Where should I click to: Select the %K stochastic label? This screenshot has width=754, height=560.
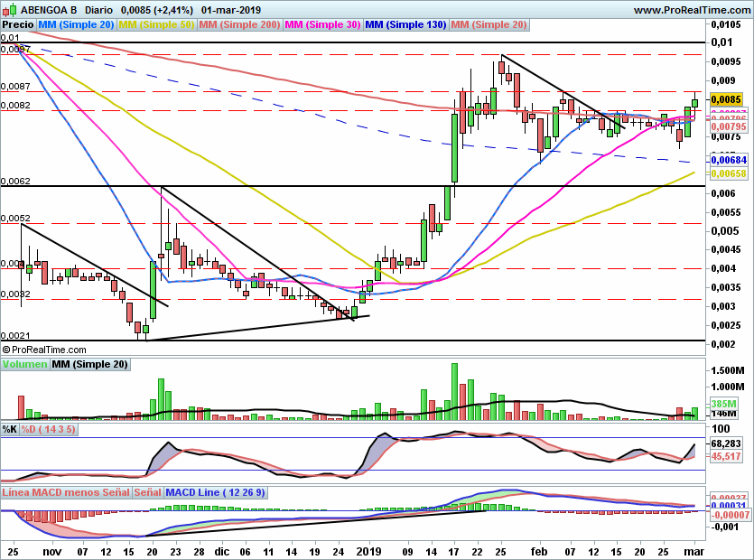pyautogui.click(x=10, y=429)
